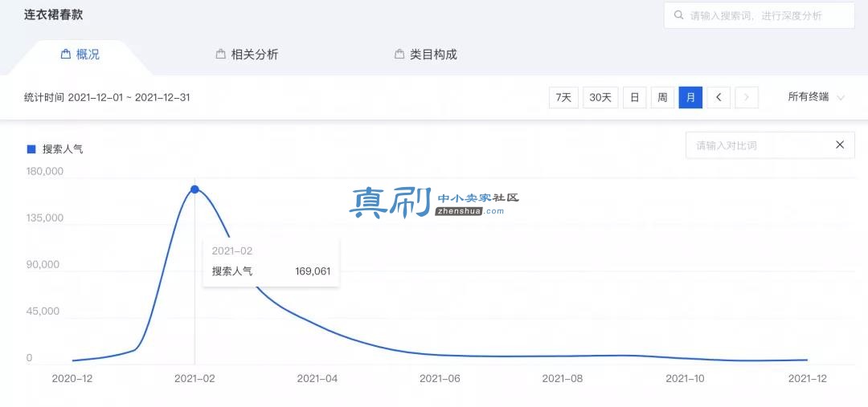Viewport: 868px width, 407px height.
Task: Click the 90,000 y-axis value
Action: coord(43,265)
